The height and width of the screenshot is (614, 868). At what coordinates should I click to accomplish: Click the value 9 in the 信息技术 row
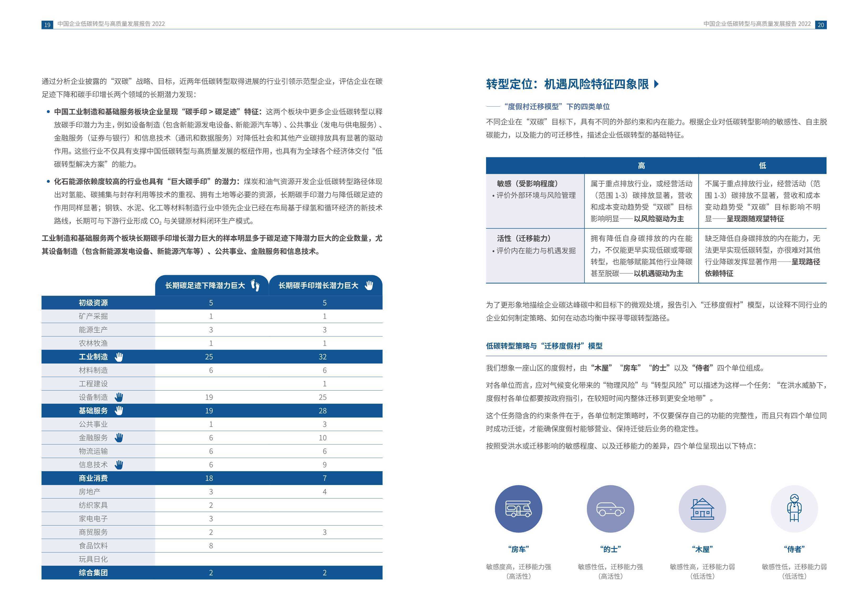324,465
